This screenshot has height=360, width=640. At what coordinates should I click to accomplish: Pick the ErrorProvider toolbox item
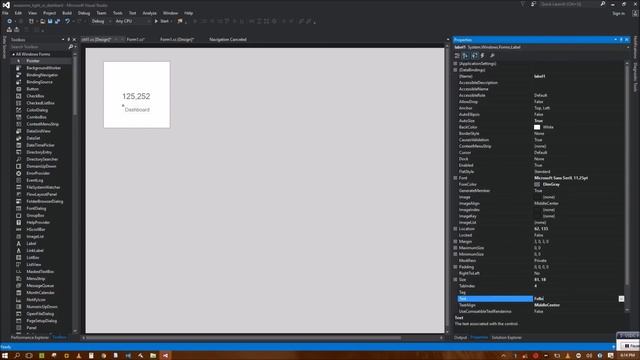pos(43,173)
